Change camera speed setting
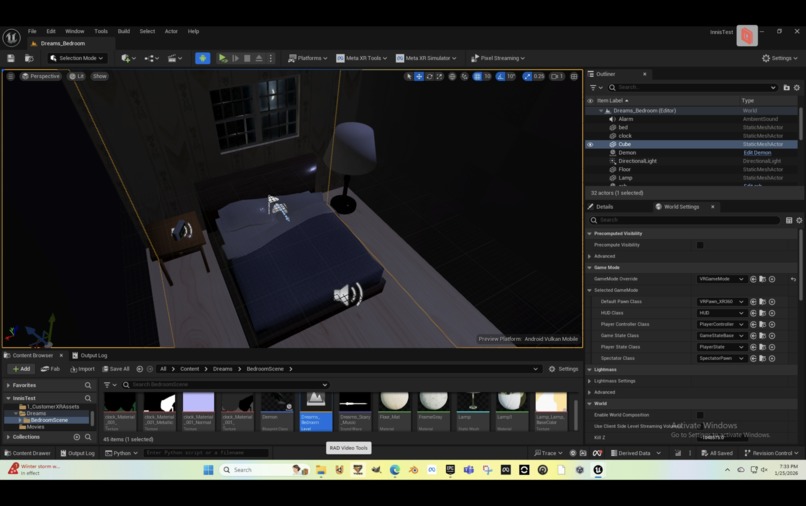Viewport: 806px width, 506px height. coord(557,76)
